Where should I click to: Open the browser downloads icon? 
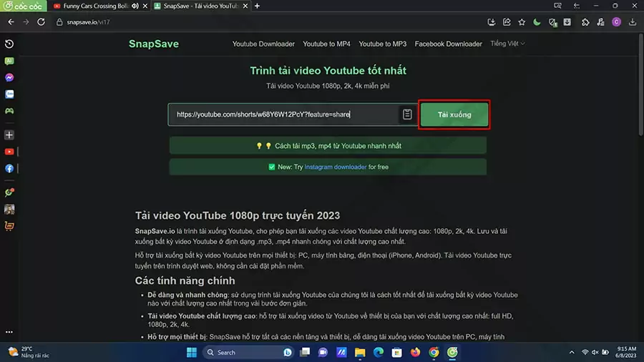point(633,22)
